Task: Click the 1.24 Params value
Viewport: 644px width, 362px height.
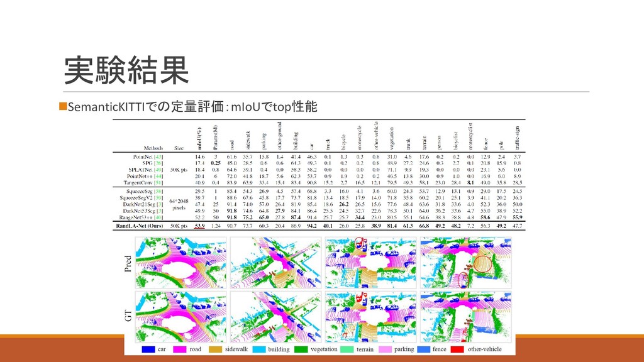Action: [x=216, y=226]
